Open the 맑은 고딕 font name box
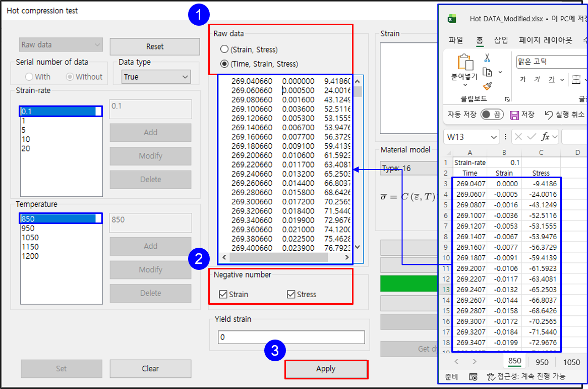The height and width of the screenshot is (389, 588). [551, 62]
